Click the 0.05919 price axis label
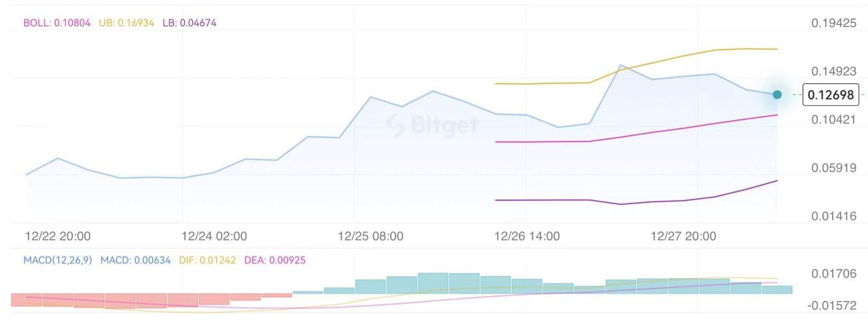 point(833,167)
